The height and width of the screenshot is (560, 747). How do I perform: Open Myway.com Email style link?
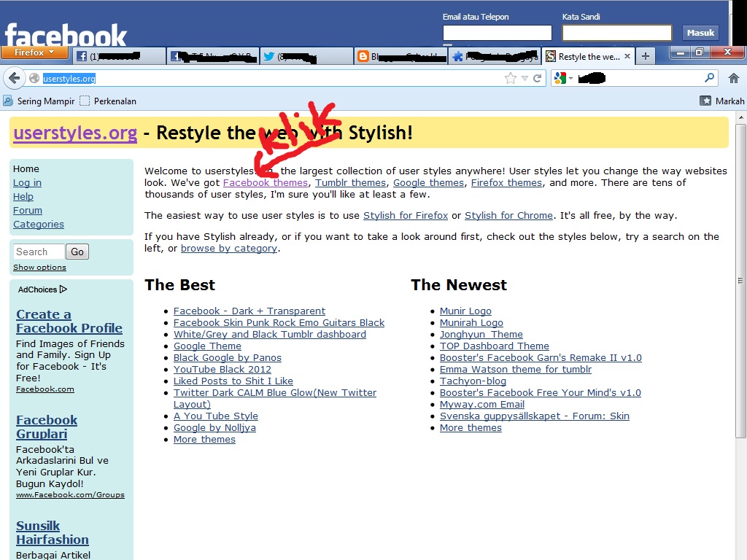click(482, 404)
